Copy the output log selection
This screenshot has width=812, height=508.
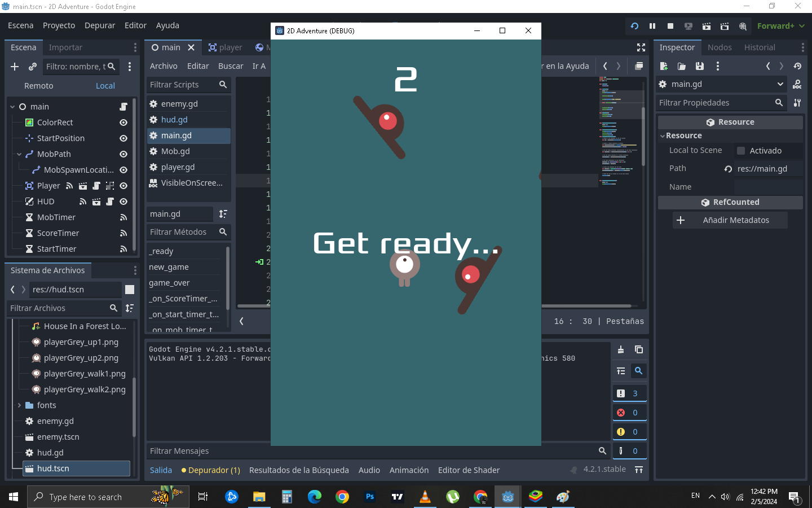tap(639, 349)
